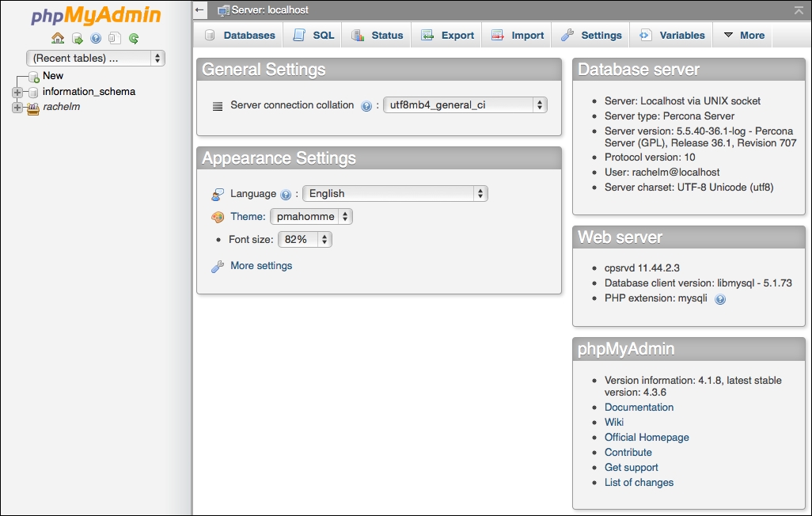Image resolution: width=812 pixels, height=516 pixels.
Task: Click 'Server type: Percona Server' text
Action: pyautogui.click(x=669, y=116)
